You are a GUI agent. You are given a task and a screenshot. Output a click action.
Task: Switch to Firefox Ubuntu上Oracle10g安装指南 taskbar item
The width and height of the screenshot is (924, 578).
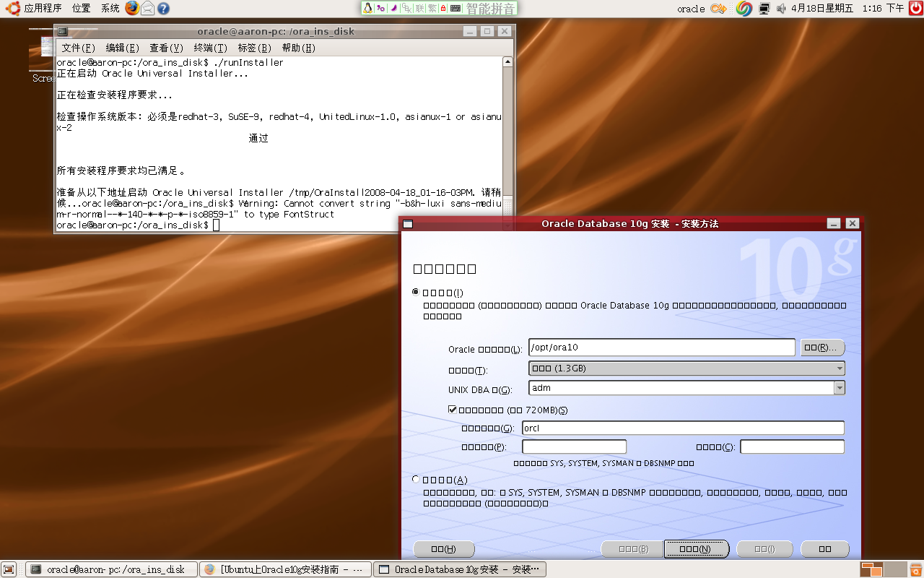click(285, 569)
